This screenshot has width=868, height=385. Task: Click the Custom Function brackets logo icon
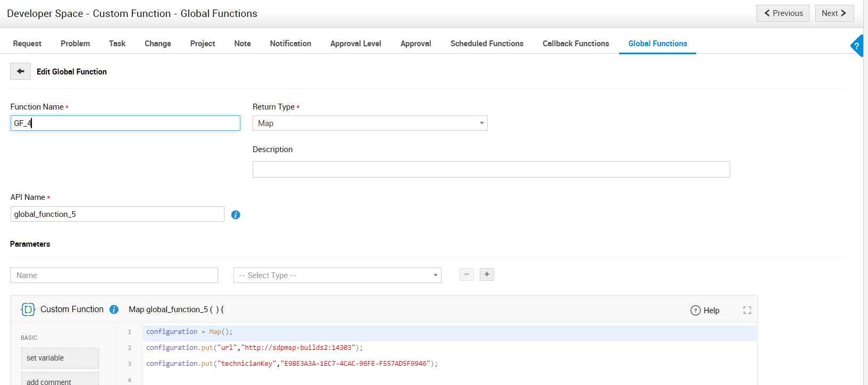pyautogui.click(x=28, y=309)
